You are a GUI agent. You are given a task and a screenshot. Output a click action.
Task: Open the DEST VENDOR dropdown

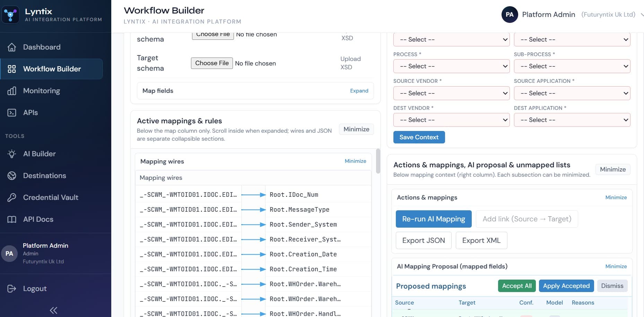coord(451,120)
